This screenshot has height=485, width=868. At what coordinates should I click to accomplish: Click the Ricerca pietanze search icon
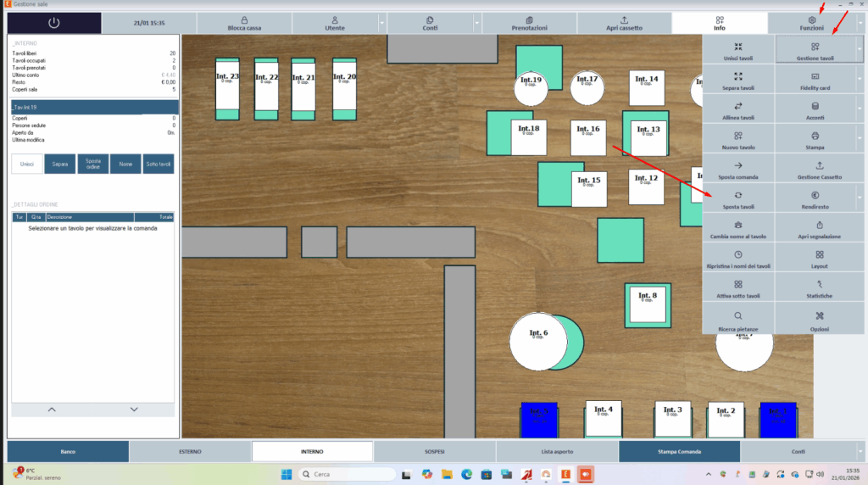738,316
